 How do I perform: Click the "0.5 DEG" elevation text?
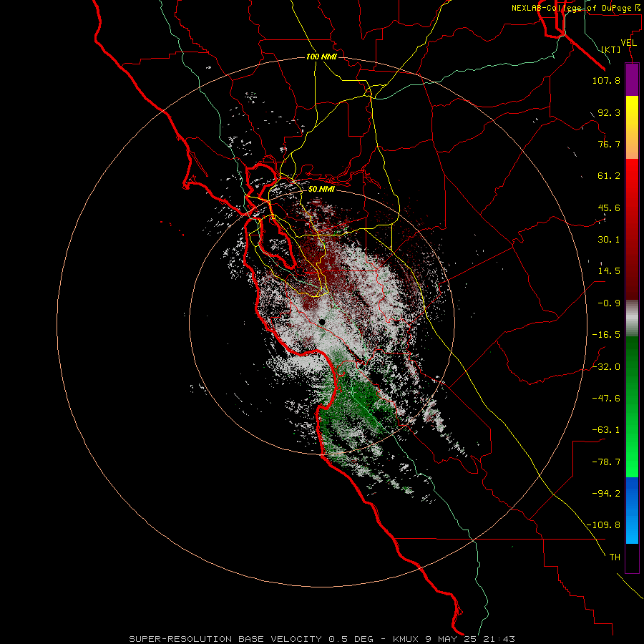coord(351,639)
